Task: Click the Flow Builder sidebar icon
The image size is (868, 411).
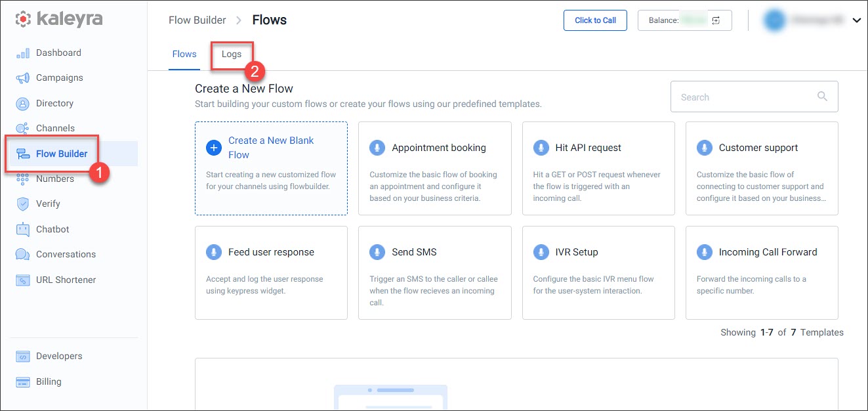Action: [23, 154]
